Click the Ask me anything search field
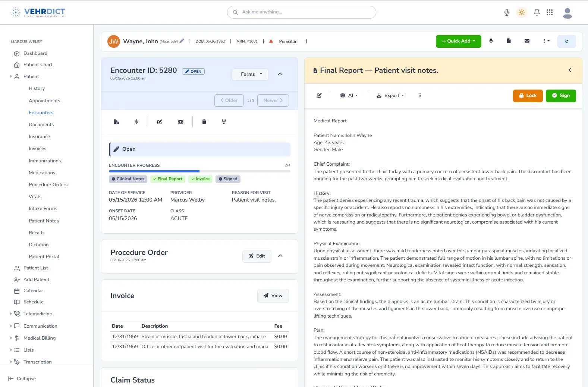 [x=302, y=12]
